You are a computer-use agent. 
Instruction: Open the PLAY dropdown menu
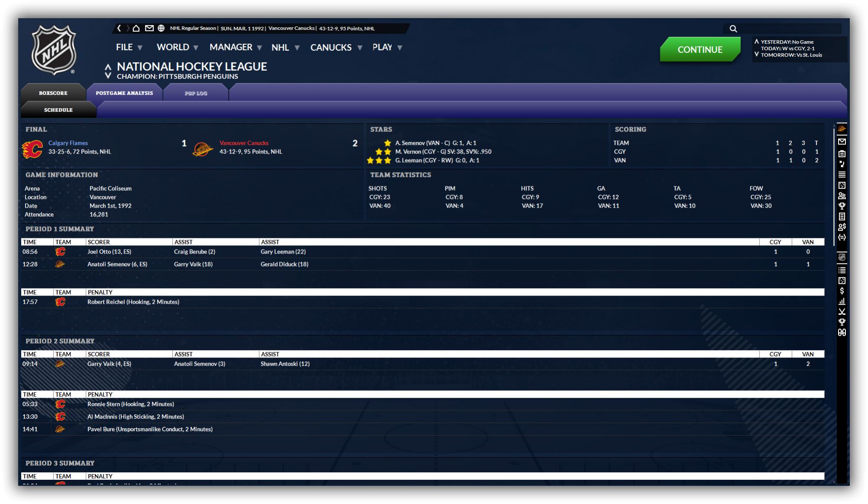(x=387, y=47)
